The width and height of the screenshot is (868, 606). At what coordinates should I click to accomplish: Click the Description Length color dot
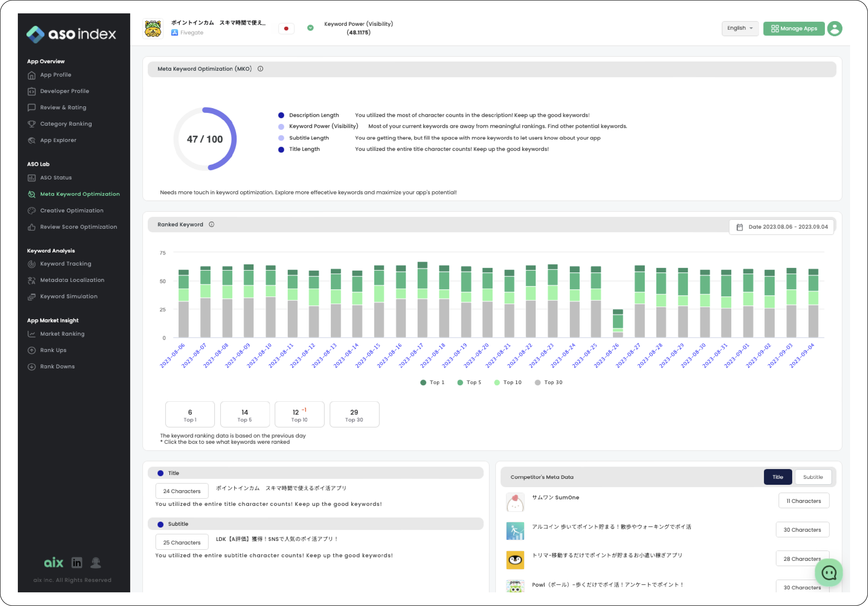point(281,115)
